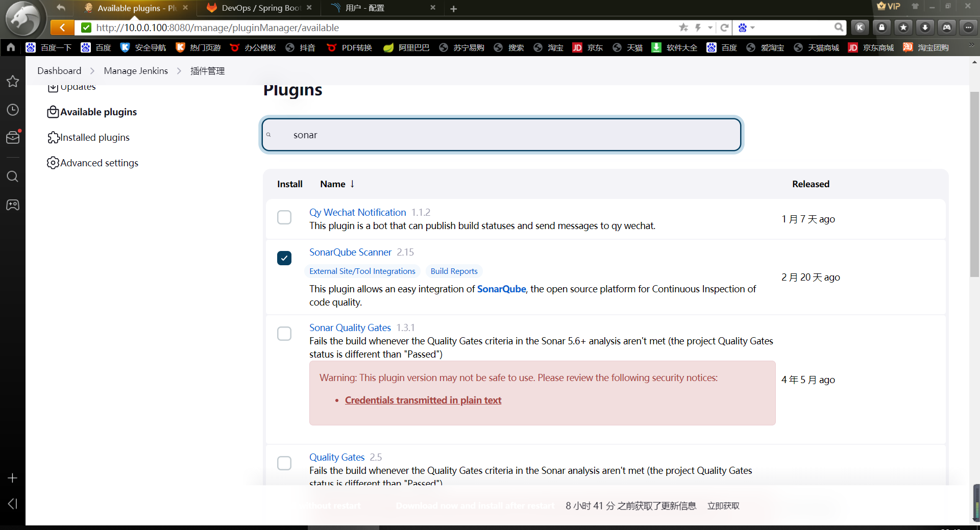Screen dimensions: 980x530
Task: Click the External Site/Tool Integrations tag
Action: [x=362, y=271]
